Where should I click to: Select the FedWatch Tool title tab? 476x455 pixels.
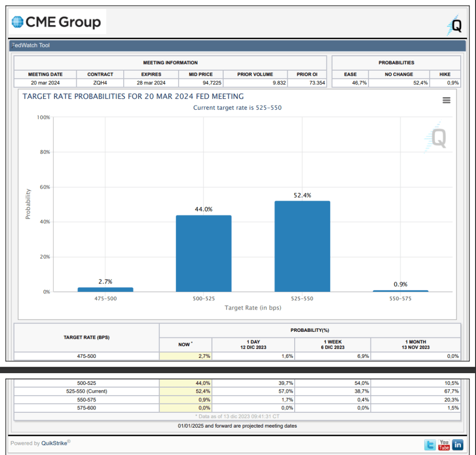tap(31, 46)
